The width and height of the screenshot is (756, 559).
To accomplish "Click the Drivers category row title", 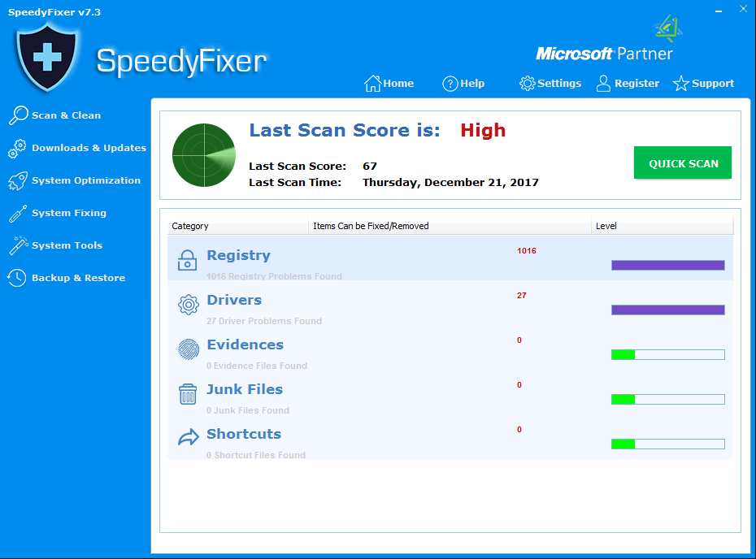I will tap(234, 301).
